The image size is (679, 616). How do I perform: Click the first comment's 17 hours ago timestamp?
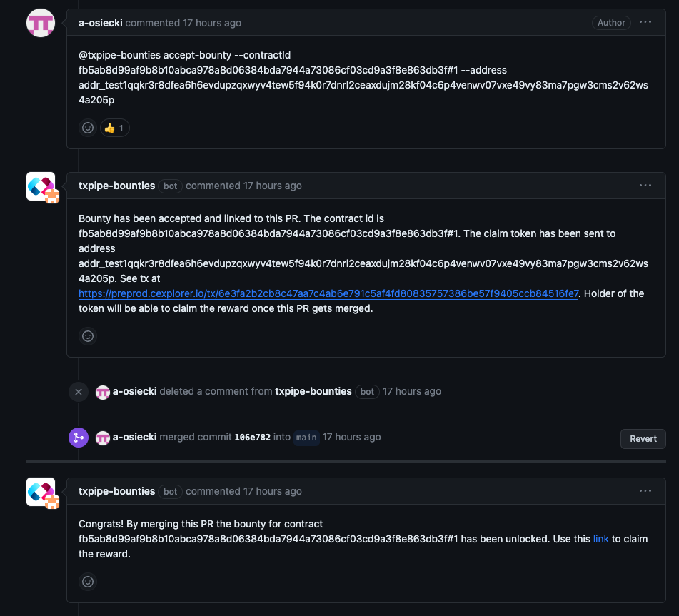click(212, 23)
